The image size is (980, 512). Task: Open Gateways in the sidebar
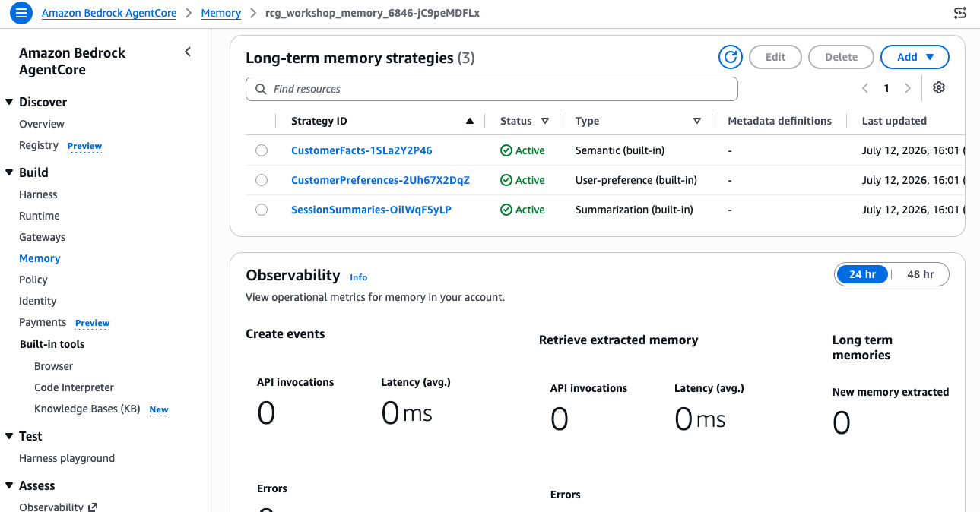point(43,237)
